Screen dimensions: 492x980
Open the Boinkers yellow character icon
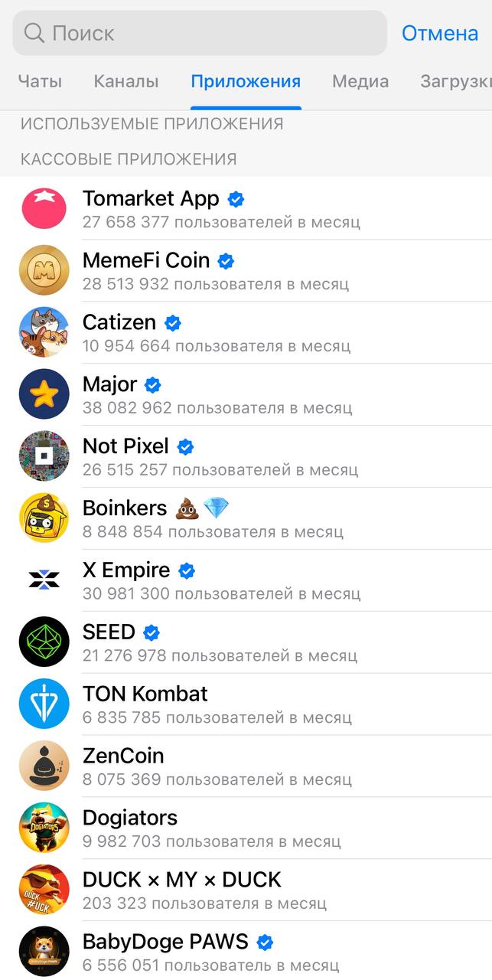pos(44,518)
